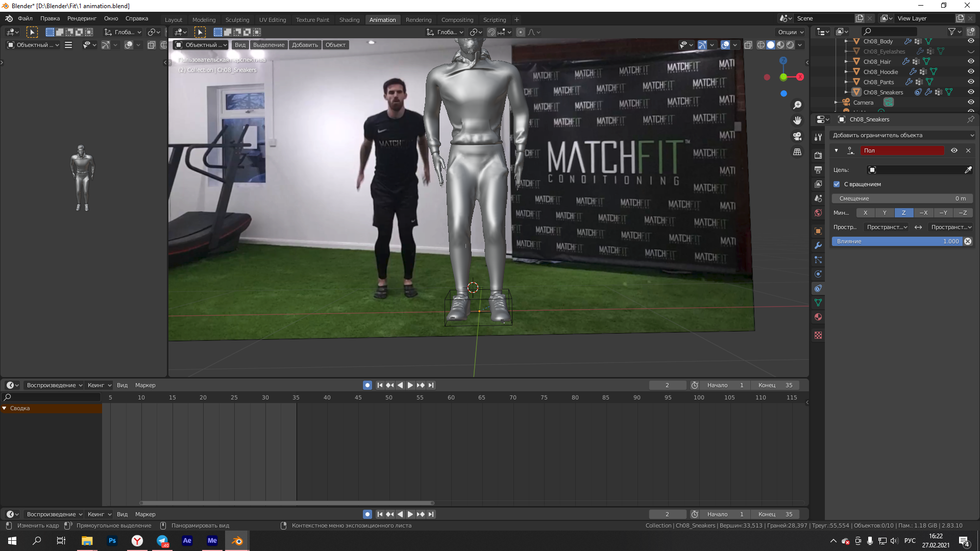
Task: Click the Пол constraint name field
Action: coord(902,151)
